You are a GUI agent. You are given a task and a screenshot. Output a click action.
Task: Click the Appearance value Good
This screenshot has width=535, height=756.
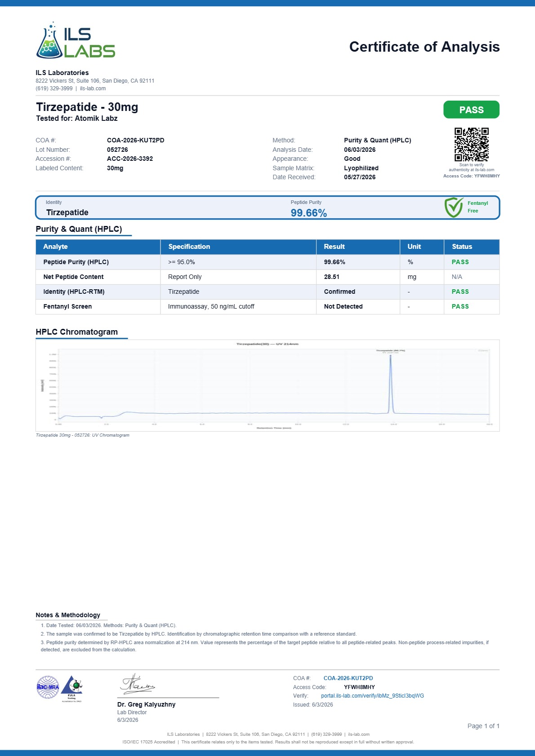coord(352,159)
